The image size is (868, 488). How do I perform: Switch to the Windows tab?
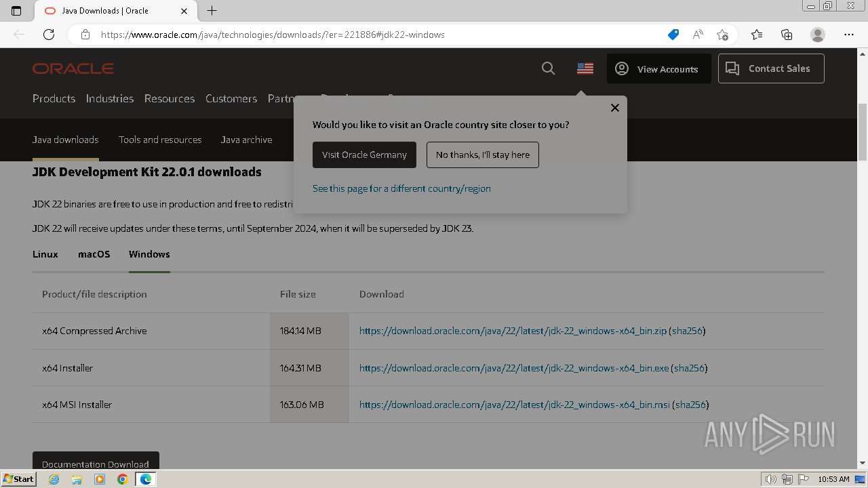149,254
